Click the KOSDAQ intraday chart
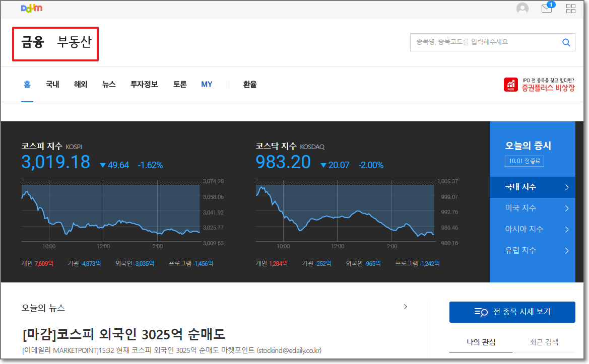This screenshot has height=364, width=589. point(345,212)
